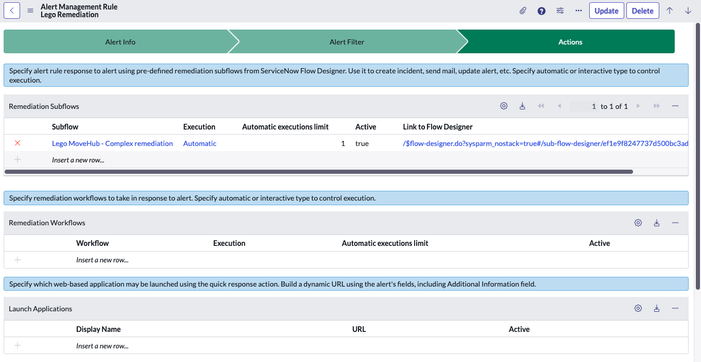Viewport: 701px width, 362px height.
Task: Open the personalize form sliders icon
Action: [560, 11]
